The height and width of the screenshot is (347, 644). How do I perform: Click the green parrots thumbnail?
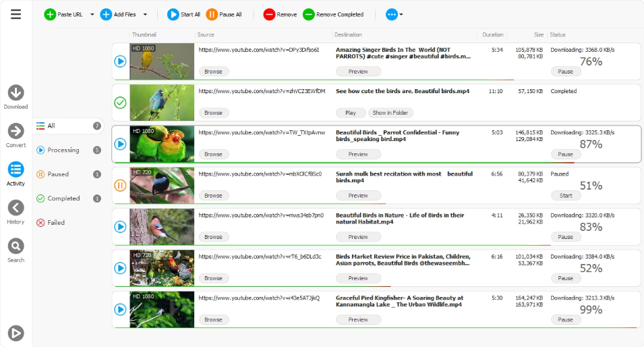tap(162, 144)
